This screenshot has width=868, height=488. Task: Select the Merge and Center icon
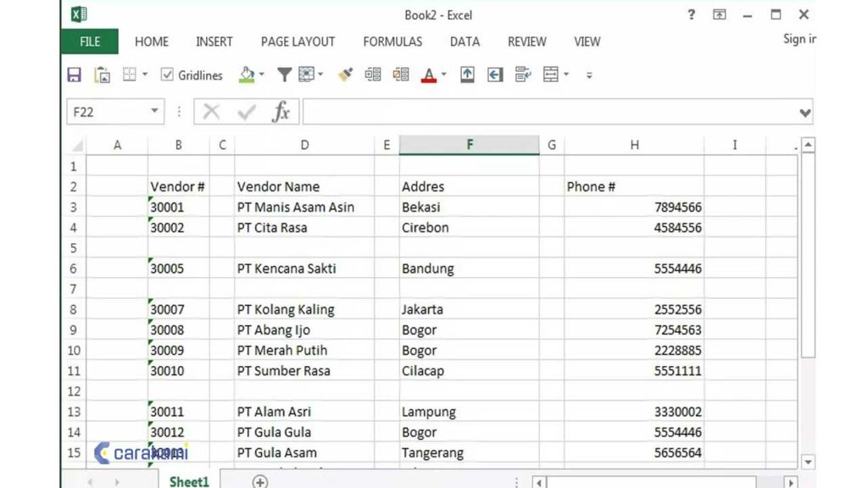point(549,75)
